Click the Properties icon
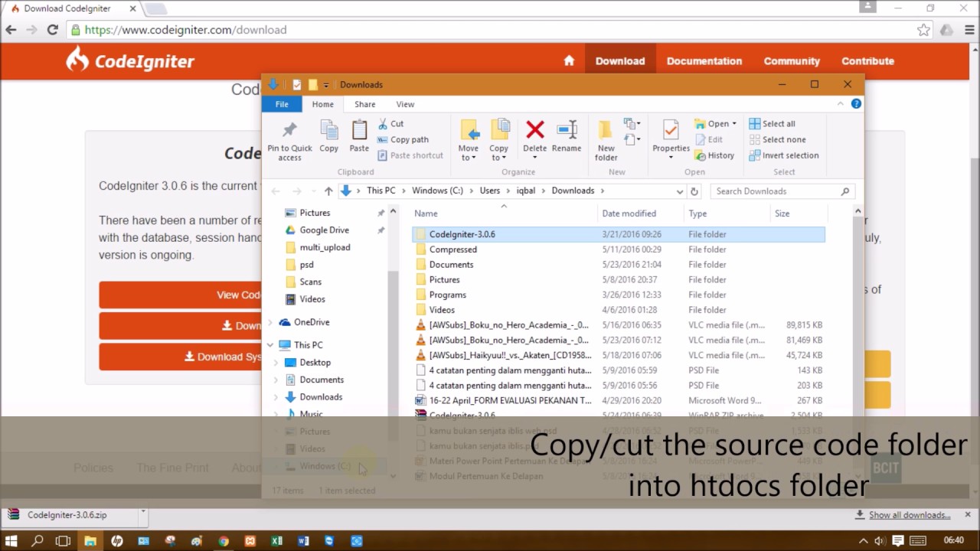This screenshot has width=980, height=551. (x=671, y=129)
